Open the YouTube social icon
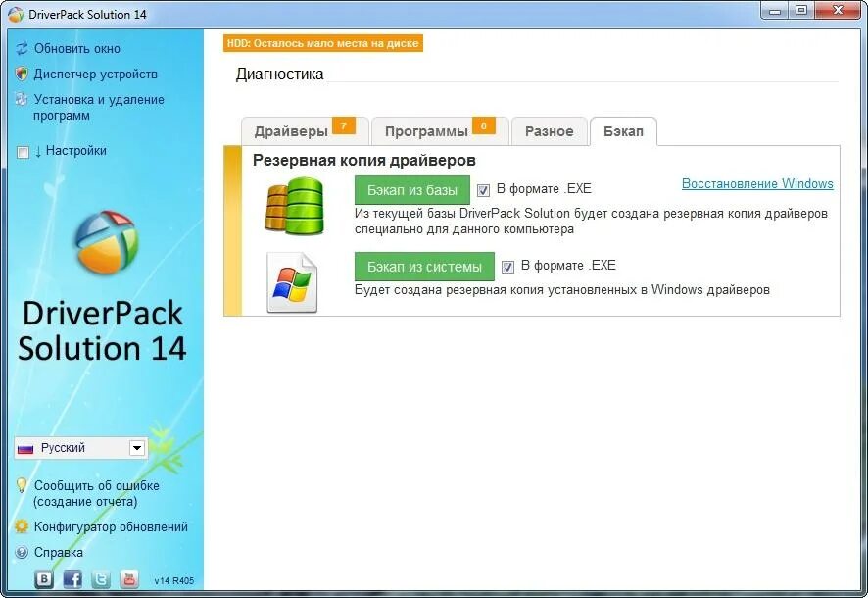 (129, 579)
